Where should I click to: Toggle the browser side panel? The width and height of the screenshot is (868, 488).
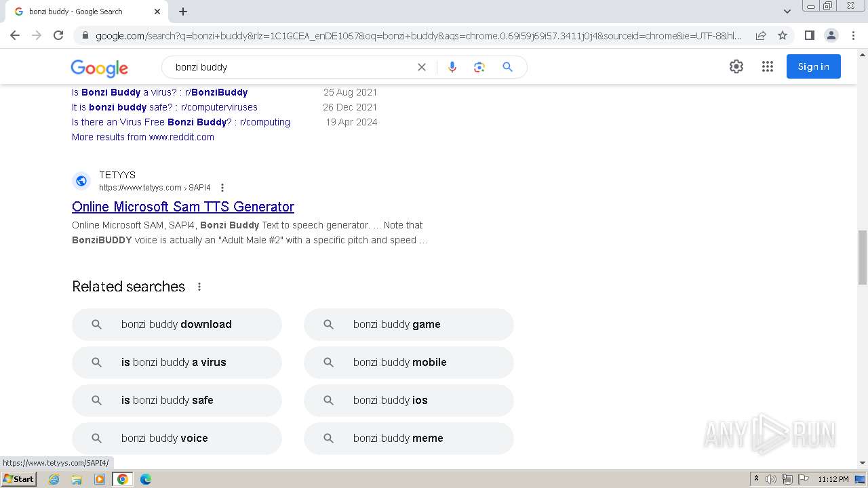[x=809, y=35]
